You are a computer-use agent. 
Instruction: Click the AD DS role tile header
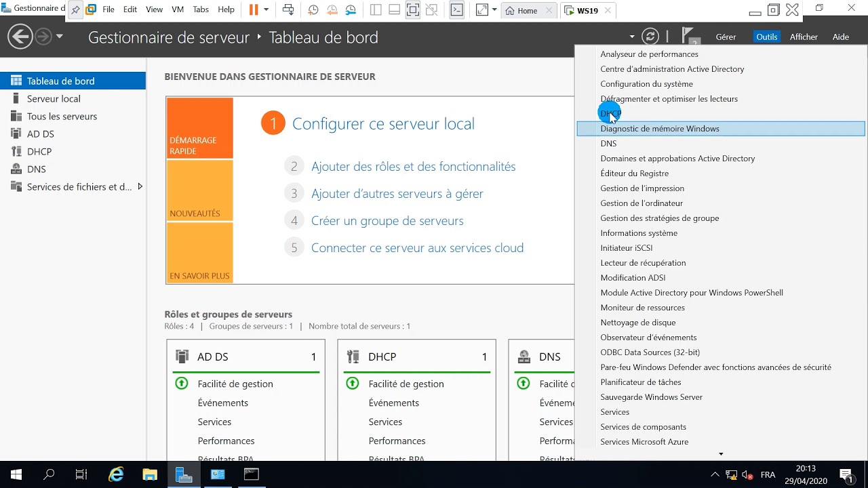click(245, 357)
